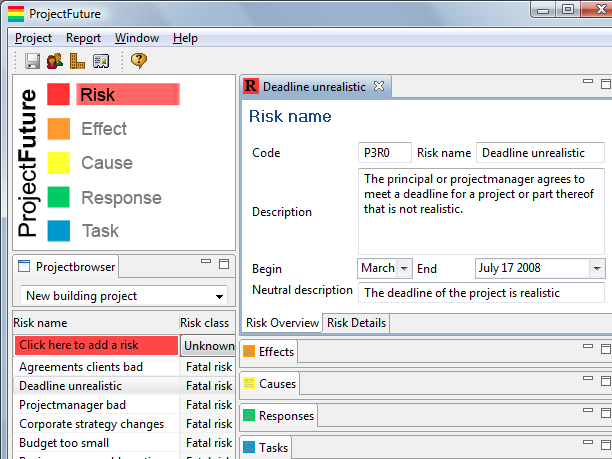Viewport: 612px width, 459px height.
Task: Switch to the Risk Details tab
Action: pos(356,323)
